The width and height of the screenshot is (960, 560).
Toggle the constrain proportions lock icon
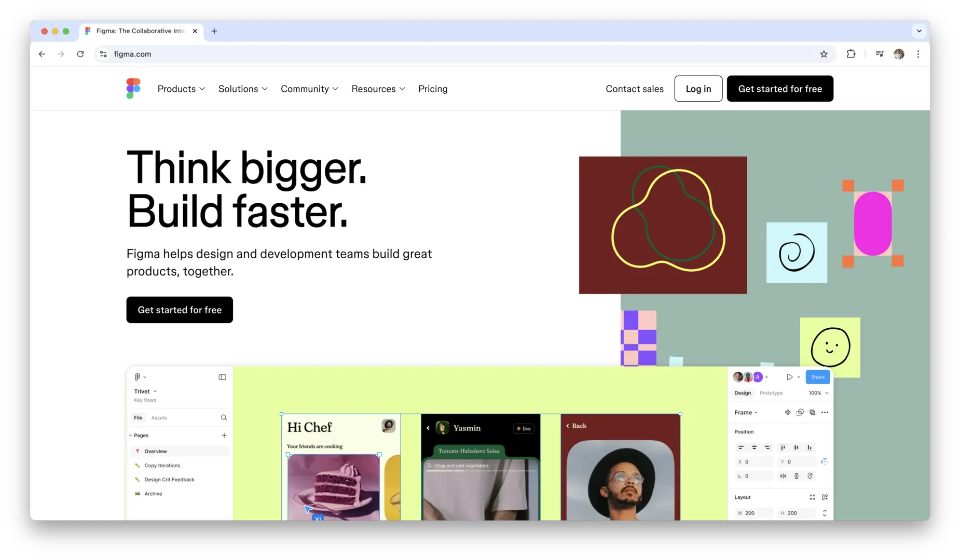click(x=825, y=513)
